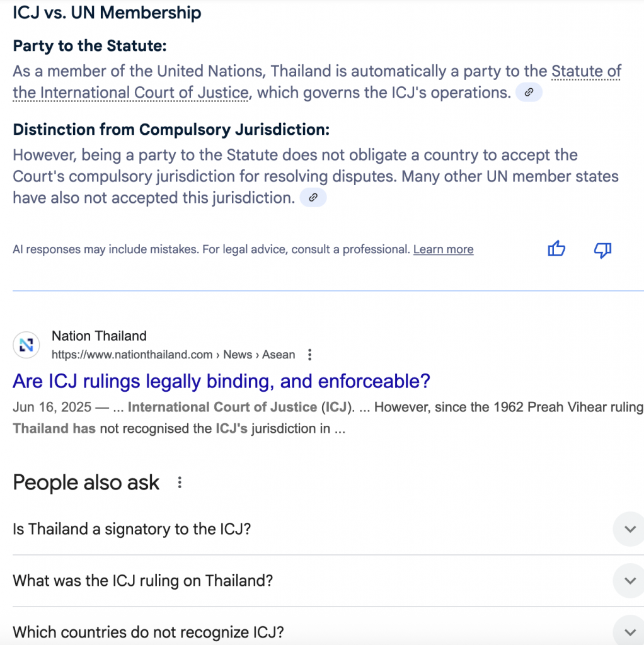Image resolution: width=644 pixels, height=645 pixels.
Task: Expand chevron for "Which countries do not recognize ICJ?"
Action: click(x=630, y=631)
